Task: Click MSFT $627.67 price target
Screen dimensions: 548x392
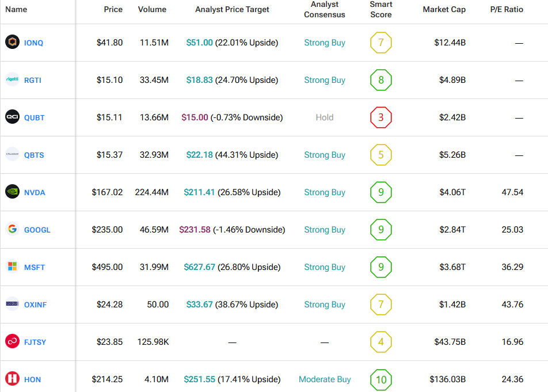Action: coord(199,267)
